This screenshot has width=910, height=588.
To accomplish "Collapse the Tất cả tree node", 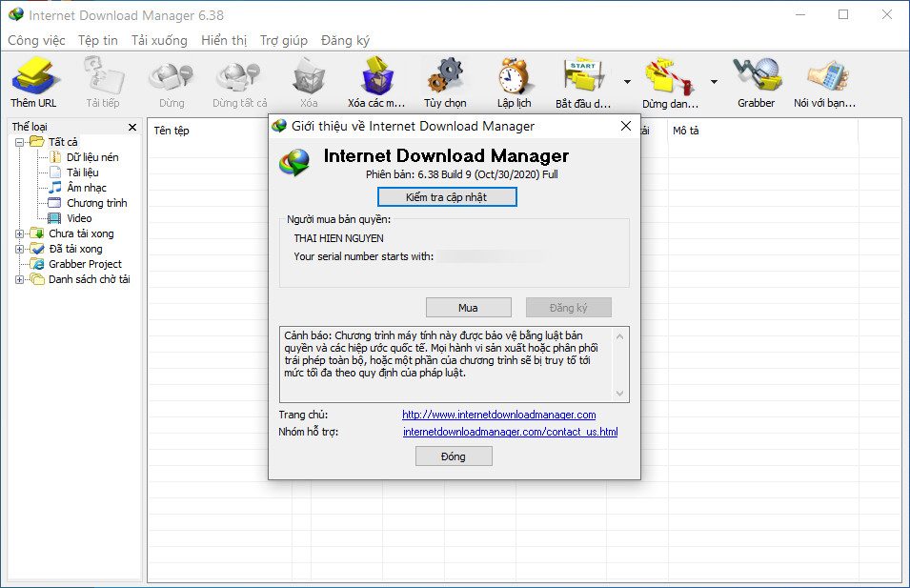I will pyautogui.click(x=19, y=142).
